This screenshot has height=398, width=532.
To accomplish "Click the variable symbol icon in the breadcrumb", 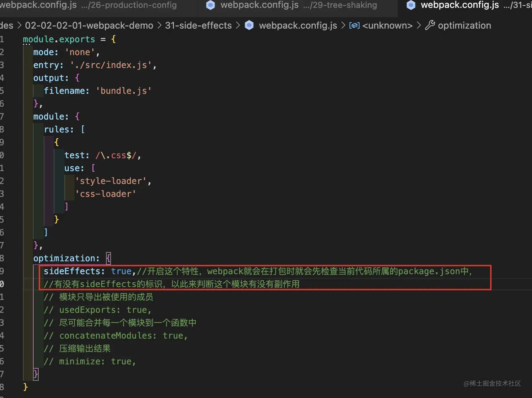I will [354, 25].
